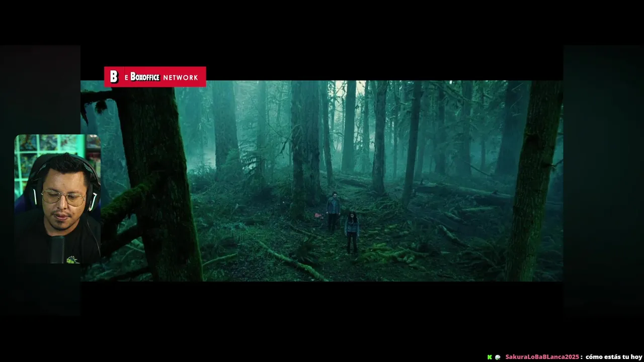The height and width of the screenshot is (362, 644).
Task: Click the streamer webcam overlay
Action: 57,199
